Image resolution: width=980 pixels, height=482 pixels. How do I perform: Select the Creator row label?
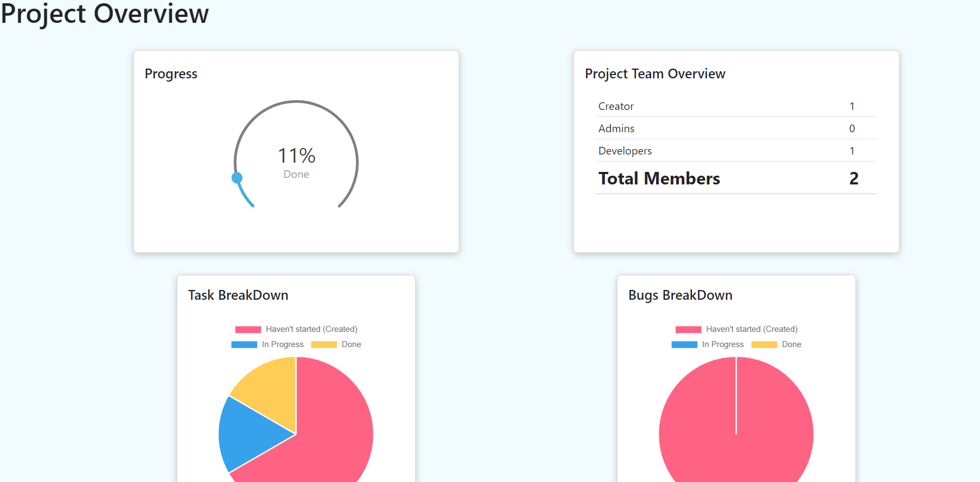(x=616, y=106)
